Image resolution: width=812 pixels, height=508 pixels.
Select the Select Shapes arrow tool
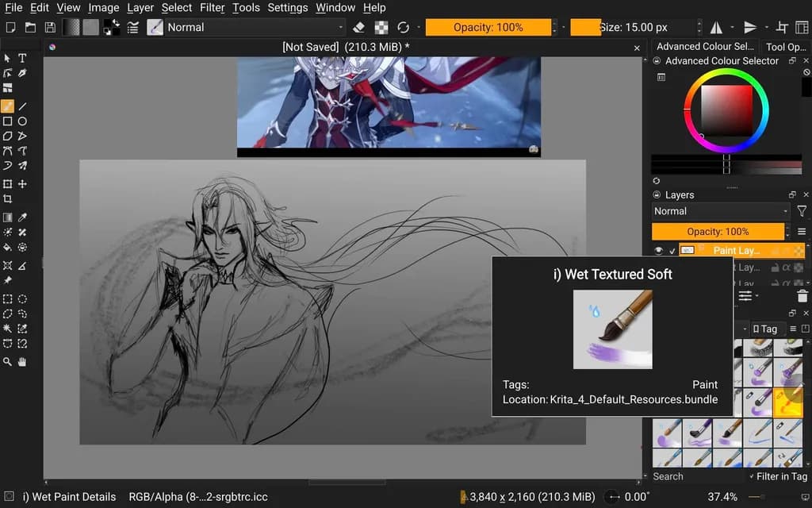point(7,58)
